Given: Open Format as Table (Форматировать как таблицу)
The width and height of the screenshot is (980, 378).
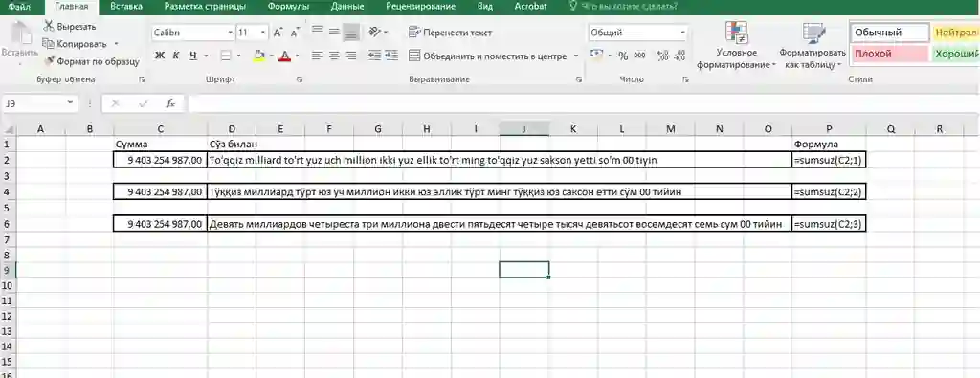Looking at the screenshot, I should click(x=812, y=45).
